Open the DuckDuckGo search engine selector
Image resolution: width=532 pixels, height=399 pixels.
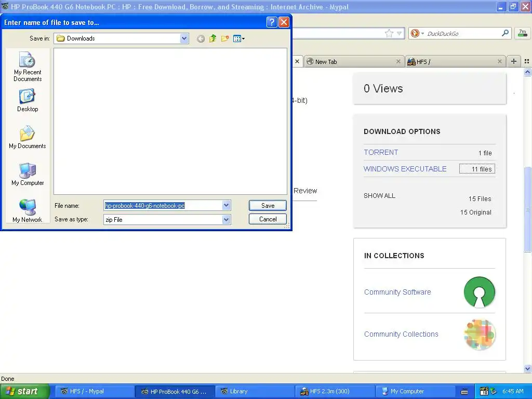coord(417,33)
